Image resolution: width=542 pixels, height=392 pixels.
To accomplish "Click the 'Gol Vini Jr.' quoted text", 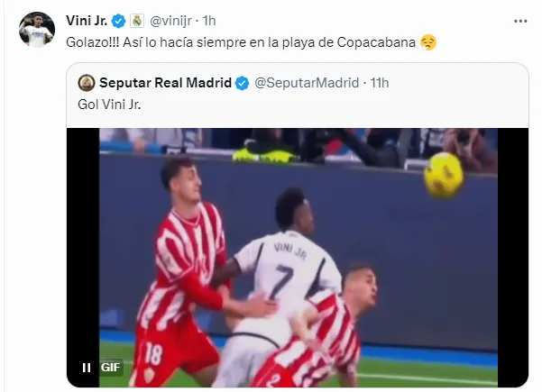I will coord(109,105).
